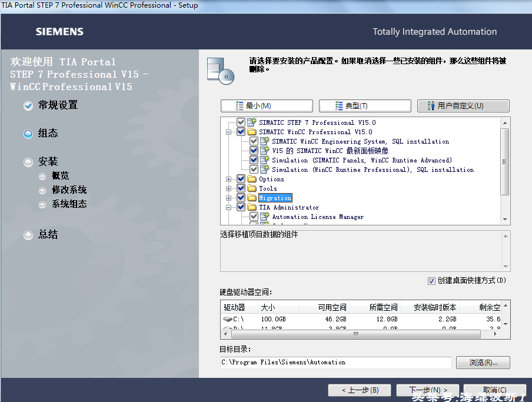Click the C:\ drive icon
Screen dimensions: 532x402
(x=228, y=319)
